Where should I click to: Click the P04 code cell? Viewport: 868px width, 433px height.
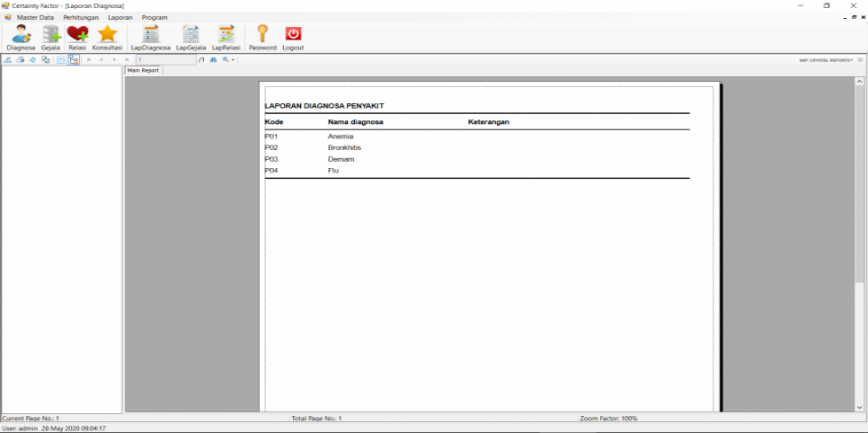tap(271, 171)
